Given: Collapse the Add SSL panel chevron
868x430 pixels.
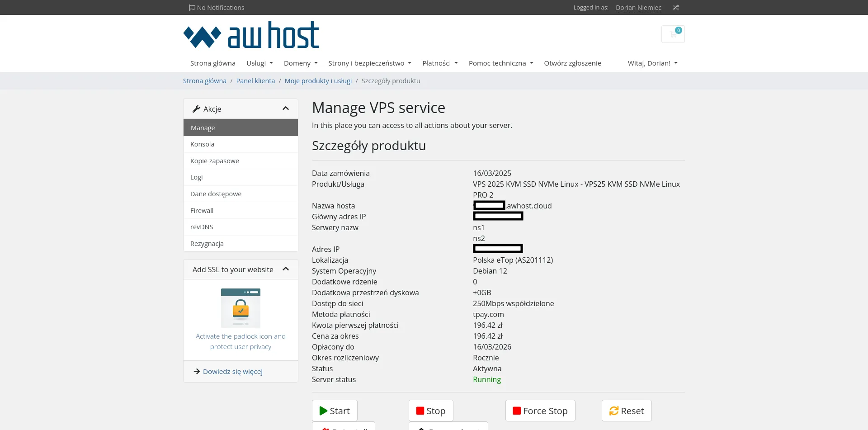Looking at the screenshot, I should coord(285,269).
